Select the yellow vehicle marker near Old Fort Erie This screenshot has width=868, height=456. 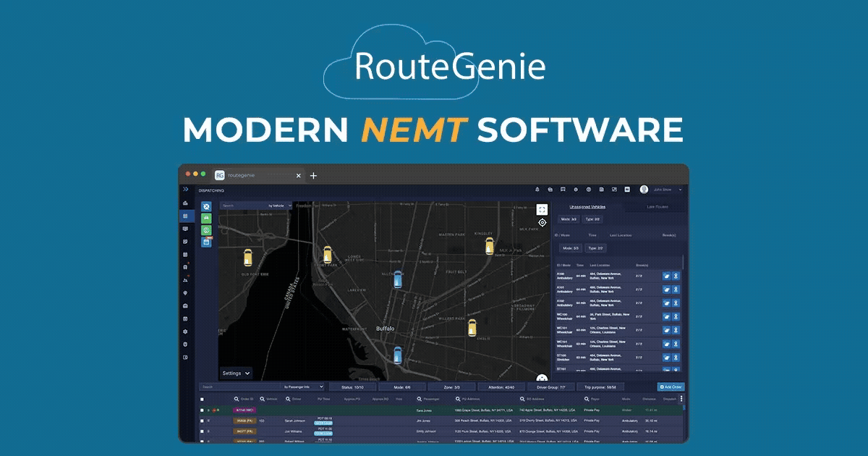[248, 257]
